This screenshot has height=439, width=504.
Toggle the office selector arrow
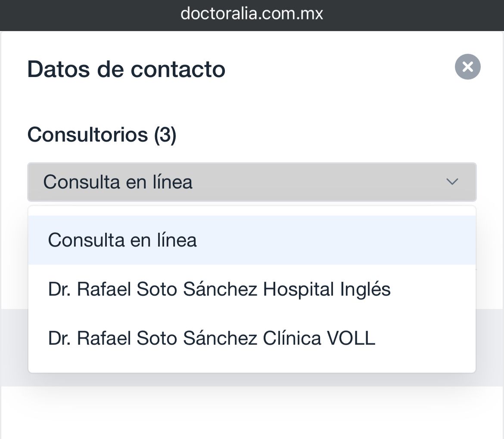(452, 182)
